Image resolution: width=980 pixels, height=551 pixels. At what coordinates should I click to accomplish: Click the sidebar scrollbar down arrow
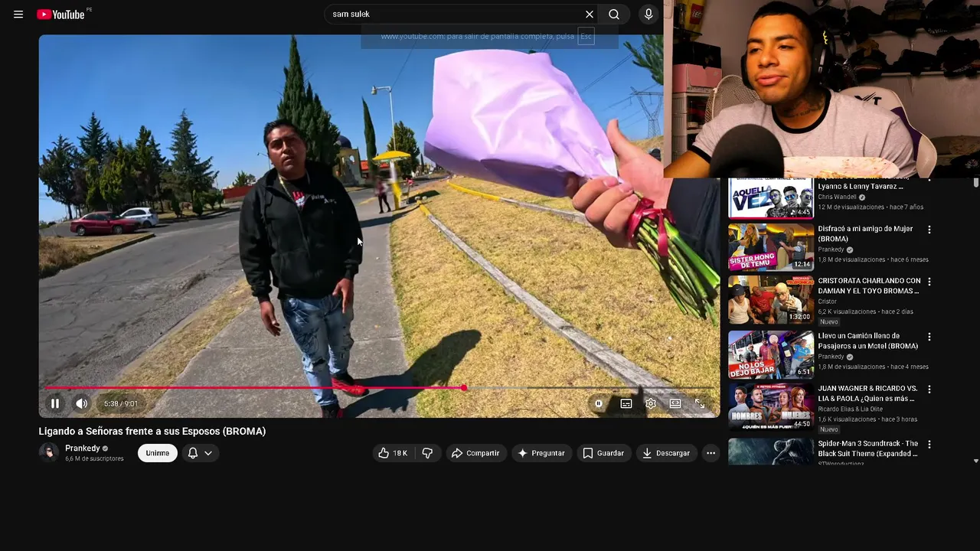coord(975,461)
